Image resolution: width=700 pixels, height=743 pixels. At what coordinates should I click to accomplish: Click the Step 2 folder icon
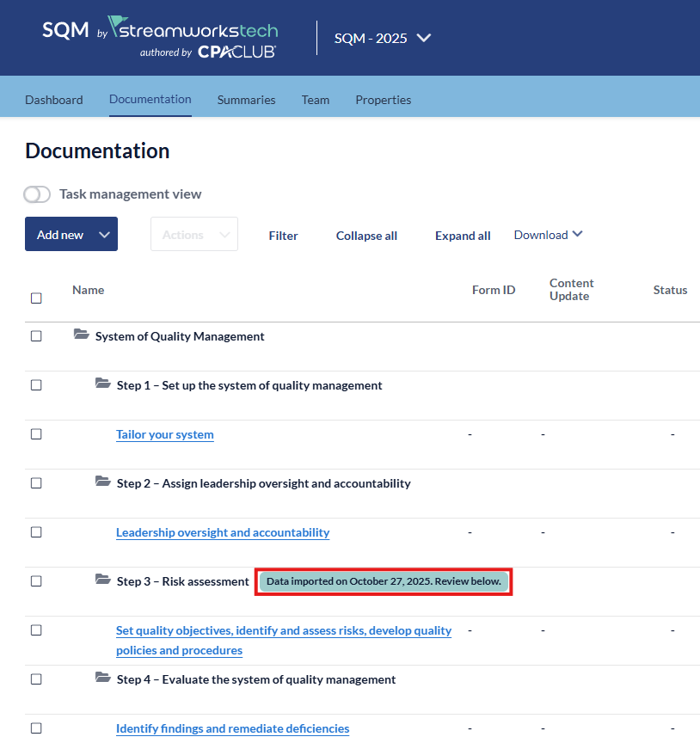click(103, 482)
